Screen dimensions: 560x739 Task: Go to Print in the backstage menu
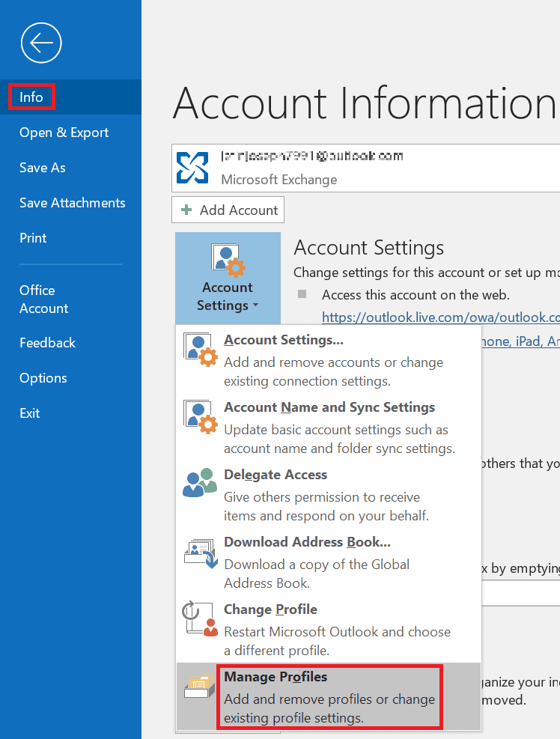(33, 238)
